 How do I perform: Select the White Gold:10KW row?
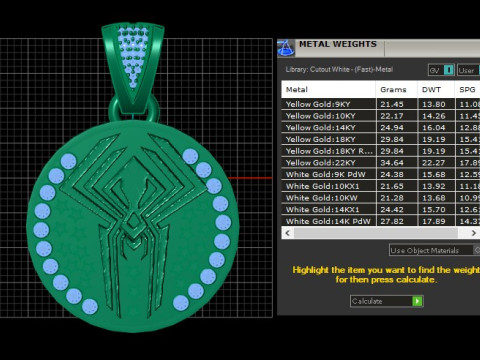click(x=381, y=198)
